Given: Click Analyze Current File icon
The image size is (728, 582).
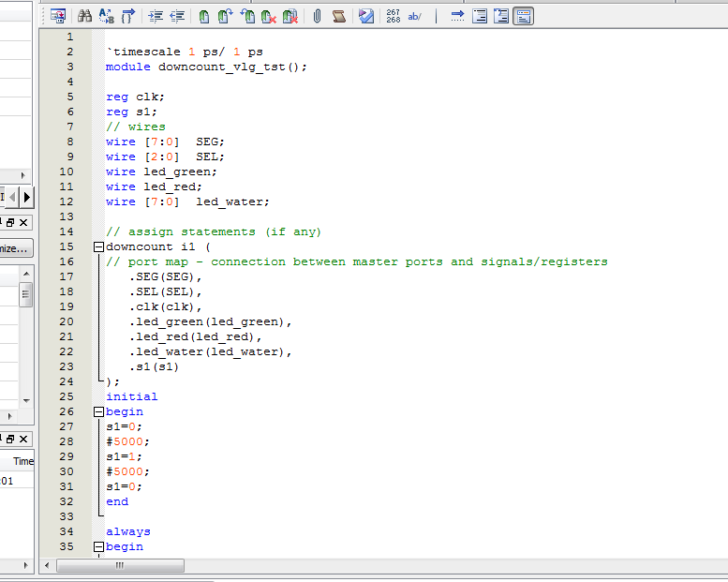Looking at the screenshot, I should [x=366, y=16].
